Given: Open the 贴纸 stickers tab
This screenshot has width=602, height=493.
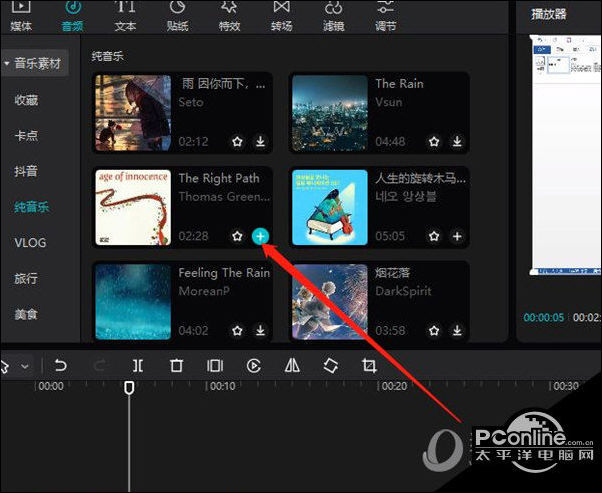Looking at the screenshot, I should tap(177, 16).
